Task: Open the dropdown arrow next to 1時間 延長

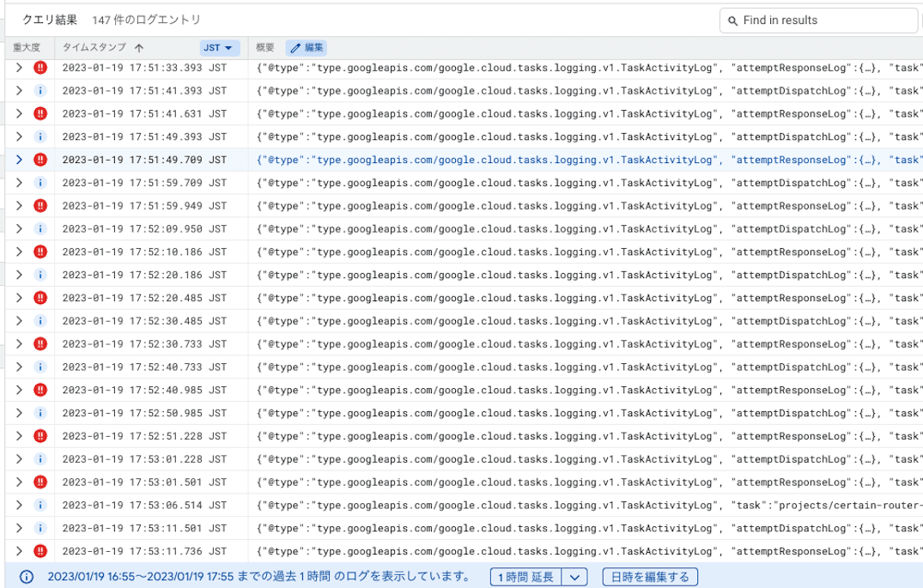Action: (574, 578)
